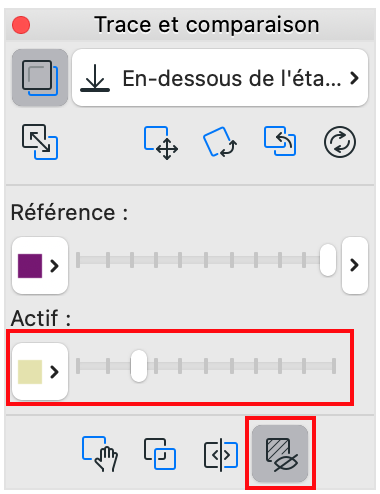Click the Référence intensity slider handle
380x494 pixels.
pyautogui.click(x=328, y=260)
